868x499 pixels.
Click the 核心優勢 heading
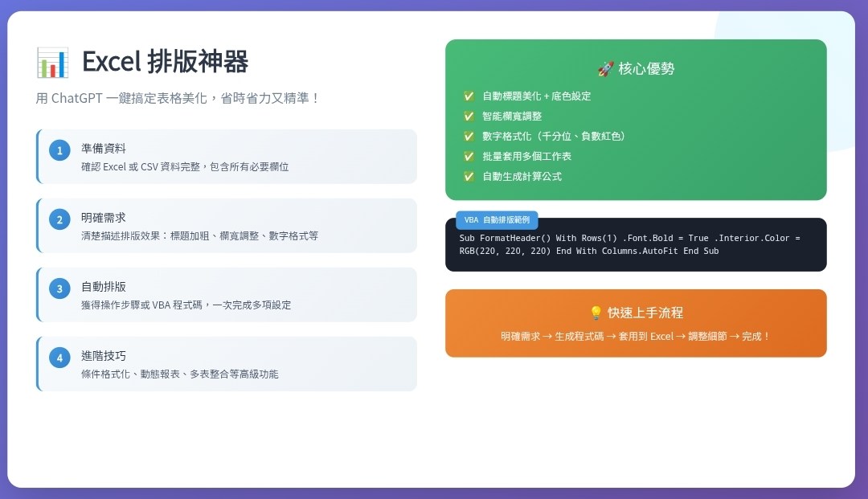click(x=646, y=68)
